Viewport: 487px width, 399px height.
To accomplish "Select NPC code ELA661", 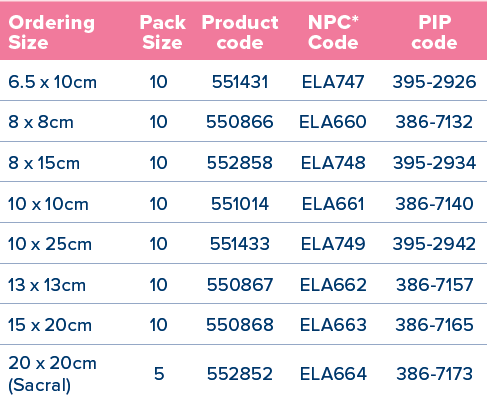I will (x=333, y=204).
